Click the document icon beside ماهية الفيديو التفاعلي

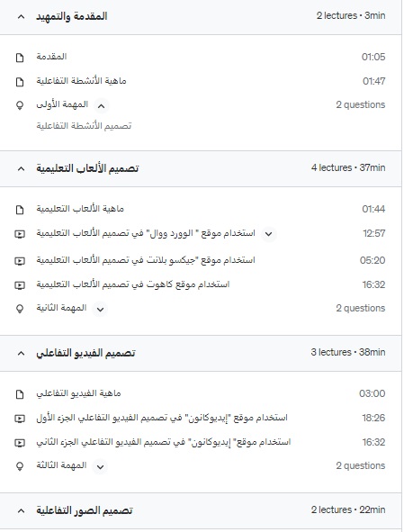coord(20,394)
